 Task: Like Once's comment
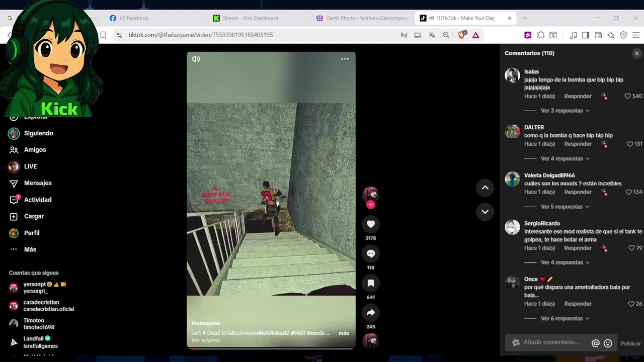[x=631, y=304]
